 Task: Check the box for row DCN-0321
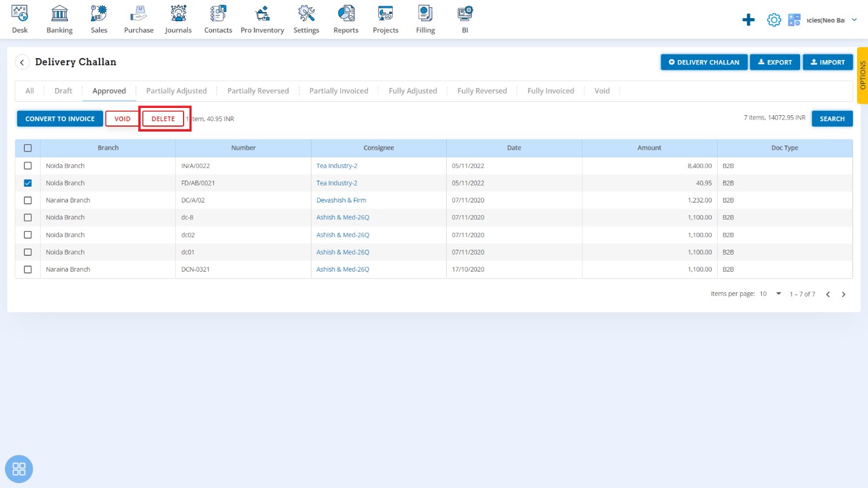point(27,269)
